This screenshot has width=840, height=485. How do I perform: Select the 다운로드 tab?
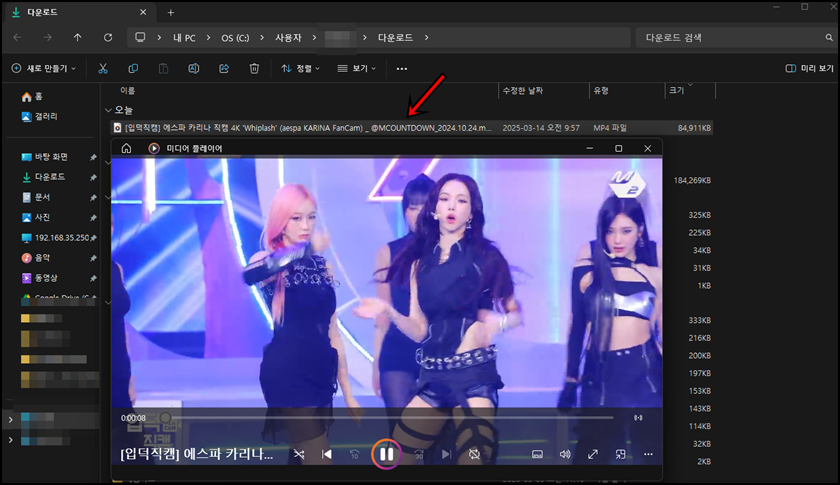point(78,12)
